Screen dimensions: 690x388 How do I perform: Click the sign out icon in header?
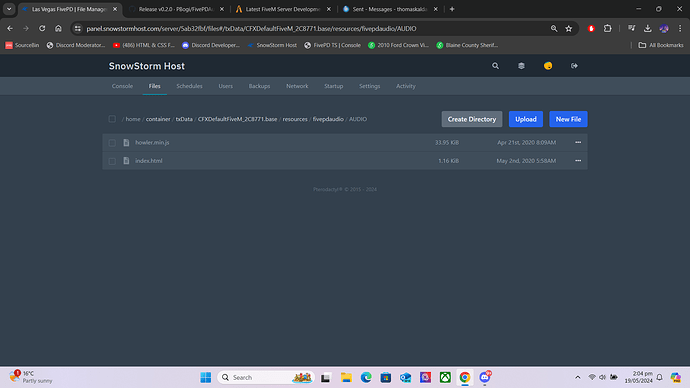(x=574, y=66)
